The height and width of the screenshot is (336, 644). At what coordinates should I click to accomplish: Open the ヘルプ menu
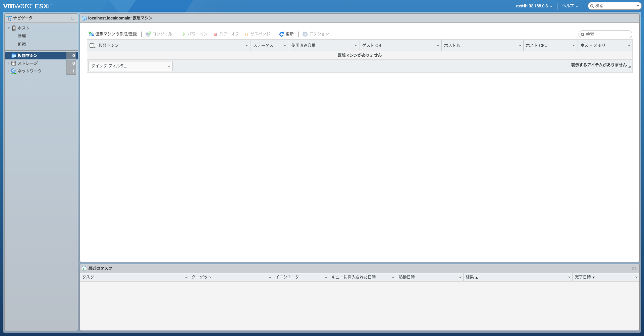click(x=570, y=6)
